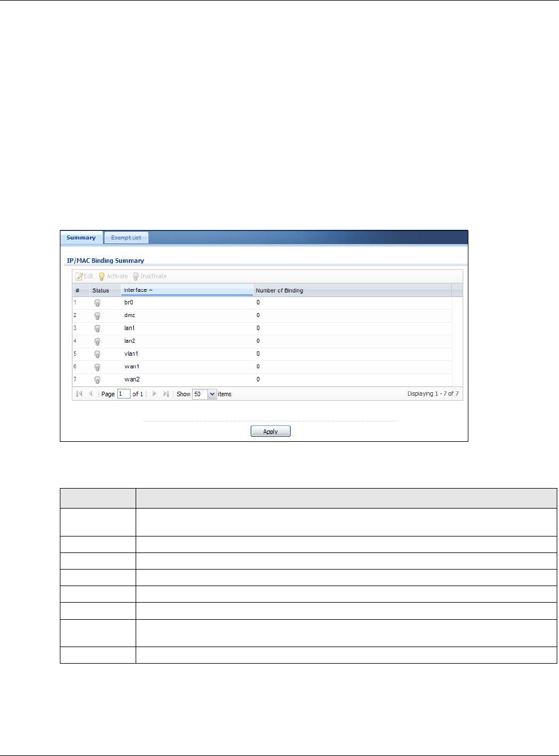Click the binding count for wan2
The height and width of the screenshot is (756, 559).
click(258, 380)
